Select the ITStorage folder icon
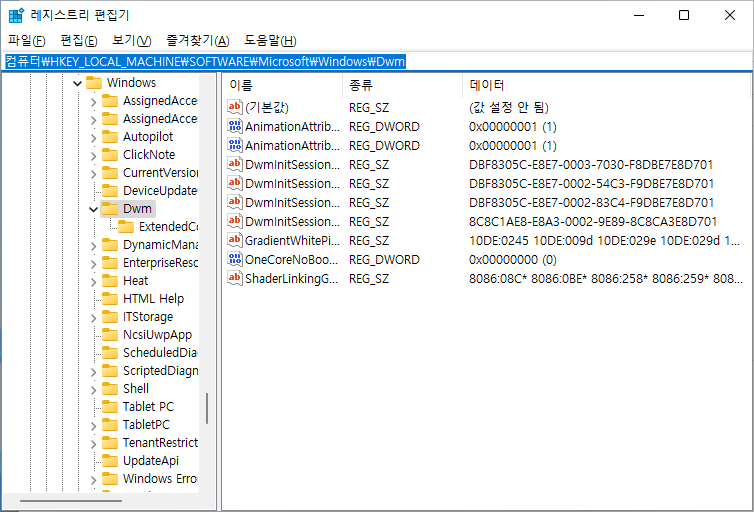This screenshot has width=754, height=512. point(110,317)
